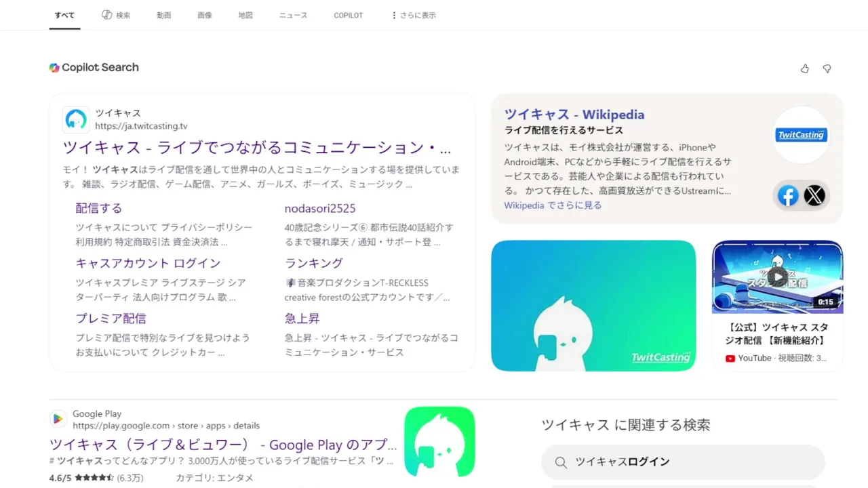Open the ツイキャス - Wikipedia title link
Image resolution: width=868 pixels, height=488 pixels.
574,115
